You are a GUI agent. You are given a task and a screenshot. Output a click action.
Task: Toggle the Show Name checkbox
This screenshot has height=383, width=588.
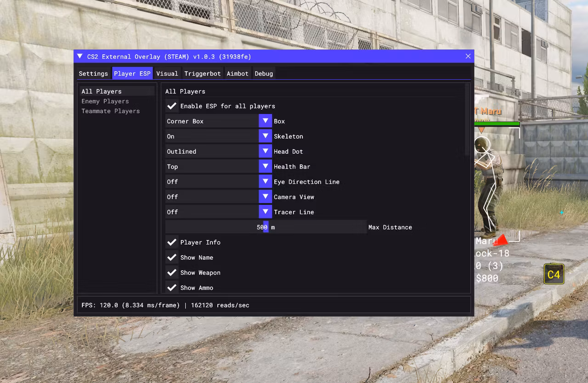pos(172,258)
